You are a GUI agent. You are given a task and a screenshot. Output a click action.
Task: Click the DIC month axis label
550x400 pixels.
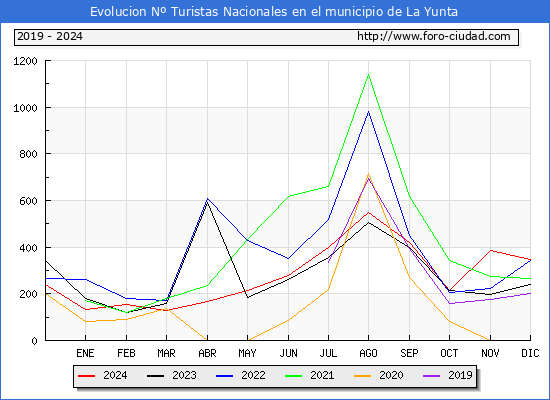530,353
